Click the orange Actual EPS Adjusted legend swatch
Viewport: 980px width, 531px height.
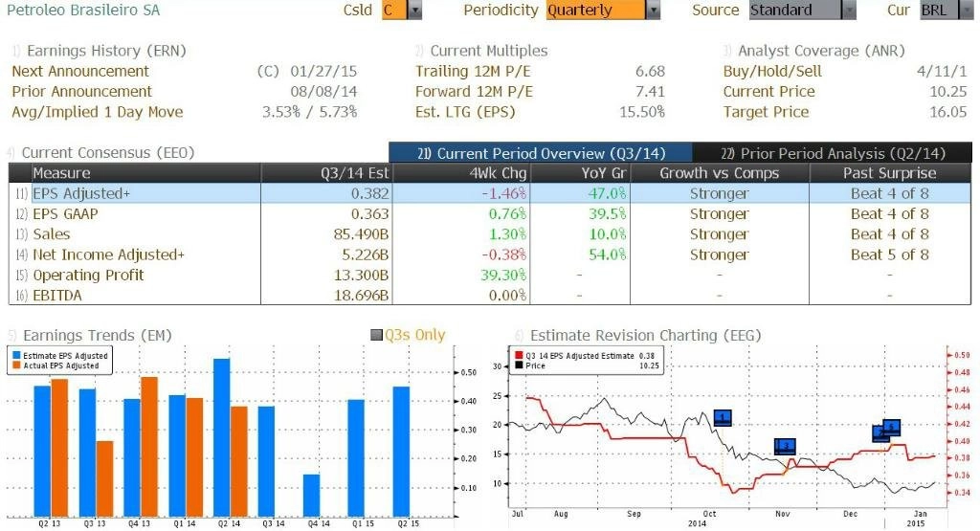(16, 365)
